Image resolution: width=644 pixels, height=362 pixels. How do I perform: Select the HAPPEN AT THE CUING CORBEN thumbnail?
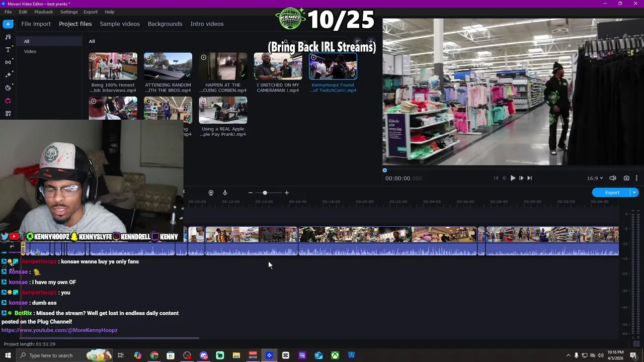(x=223, y=66)
